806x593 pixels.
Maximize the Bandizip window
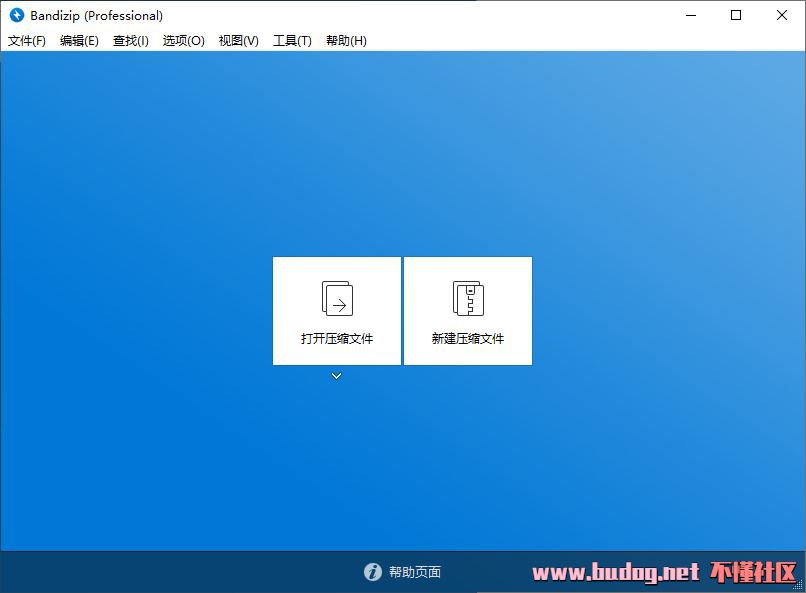pos(736,15)
